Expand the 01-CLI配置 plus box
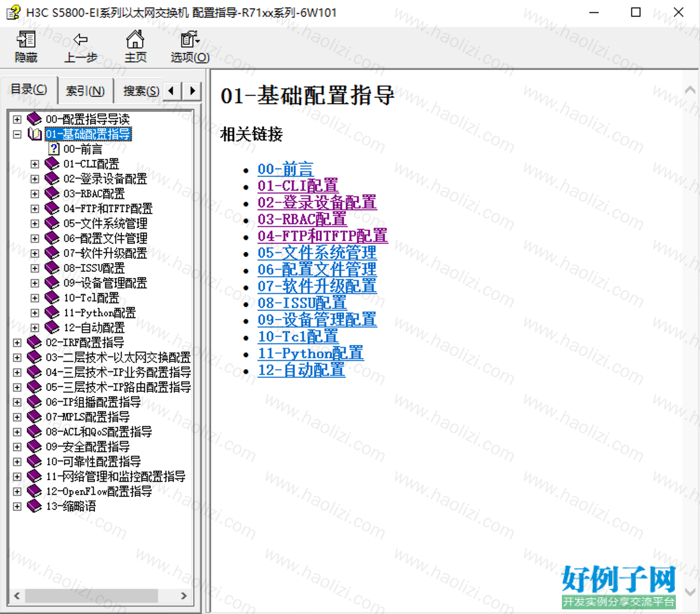The height and width of the screenshot is (614, 700). (x=35, y=164)
